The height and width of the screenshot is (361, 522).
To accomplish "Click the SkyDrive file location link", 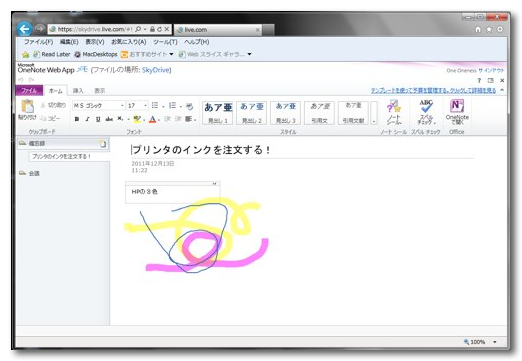I will point(156,70).
